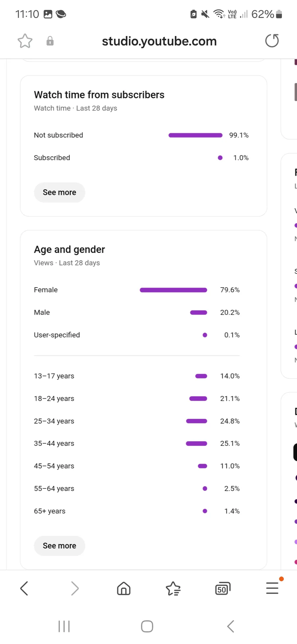This screenshot has height=644, width=297.
Task: Tap the browser forward arrow
Action: point(75,588)
